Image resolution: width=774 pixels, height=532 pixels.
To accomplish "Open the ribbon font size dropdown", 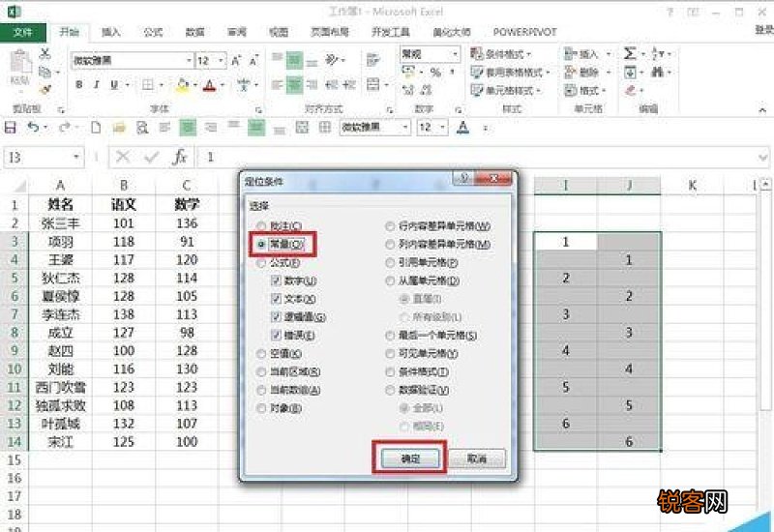I will point(222,61).
